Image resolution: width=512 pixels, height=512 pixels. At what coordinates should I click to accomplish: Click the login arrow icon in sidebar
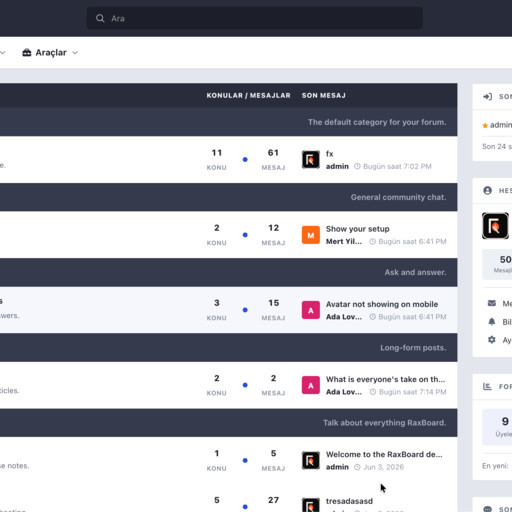click(x=487, y=97)
